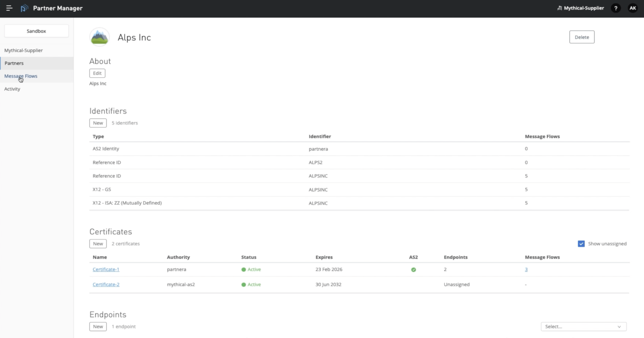Open Certificate-1 message flows count link
The image size is (644, 338).
[526, 270]
